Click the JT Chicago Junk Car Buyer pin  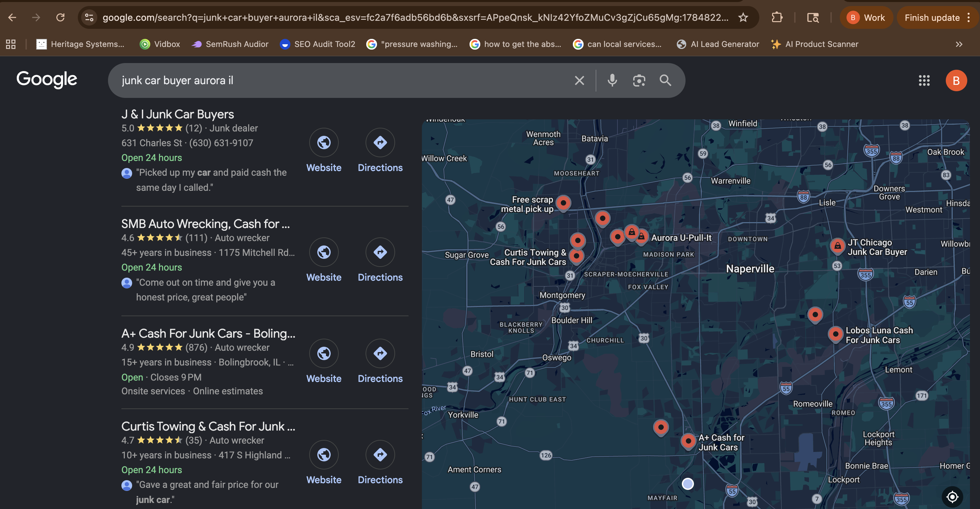pyautogui.click(x=837, y=247)
